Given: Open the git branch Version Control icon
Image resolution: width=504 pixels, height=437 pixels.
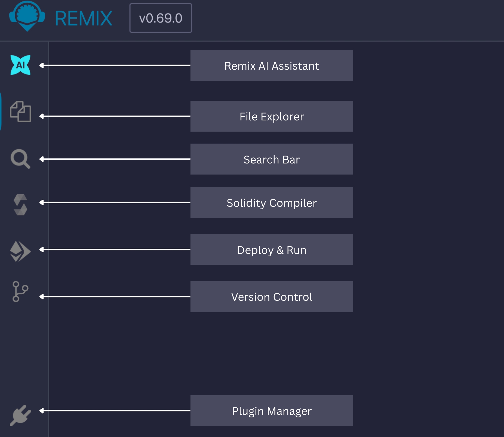Looking at the screenshot, I should (20, 292).
